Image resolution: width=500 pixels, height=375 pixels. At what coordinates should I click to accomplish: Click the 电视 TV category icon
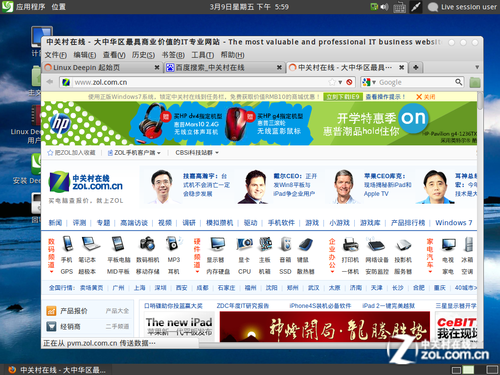point(449,244)
